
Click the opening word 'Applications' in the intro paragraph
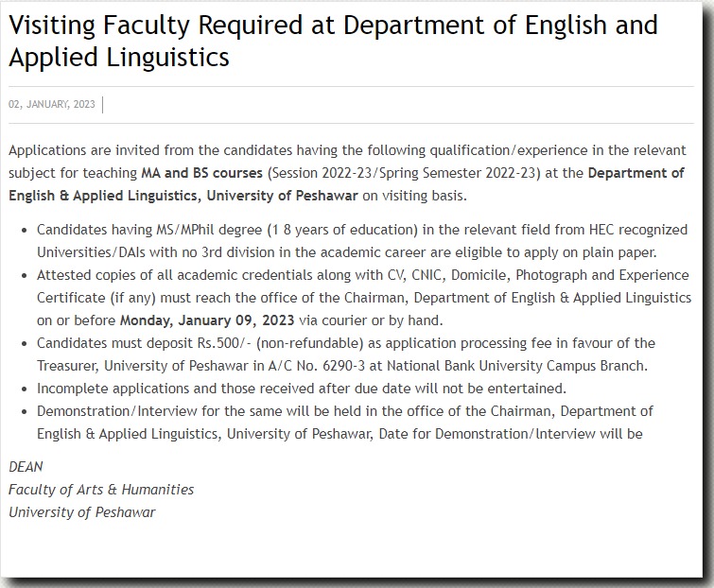(45, 150)
